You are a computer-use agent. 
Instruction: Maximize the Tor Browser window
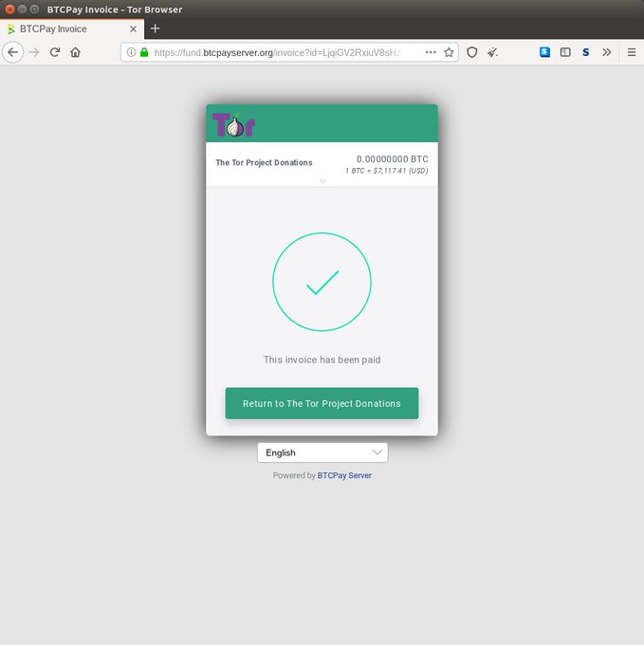34,9
